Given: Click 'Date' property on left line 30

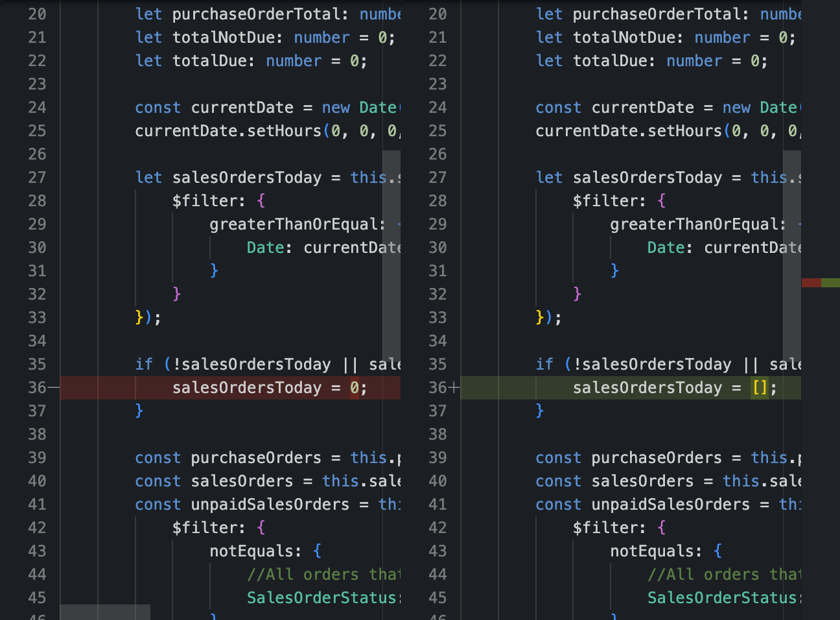Looking at the screenshot, I should (265, 248).
